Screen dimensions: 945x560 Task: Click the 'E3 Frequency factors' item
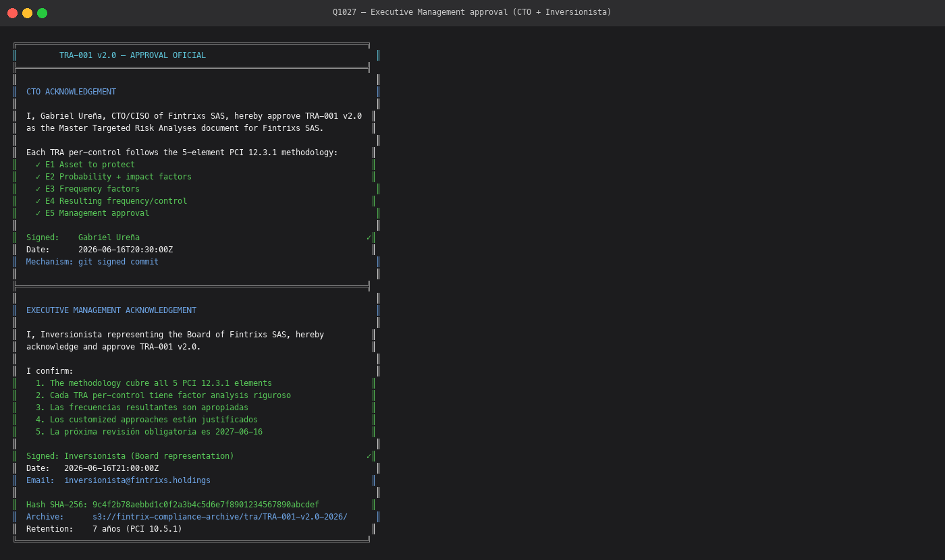88,189
